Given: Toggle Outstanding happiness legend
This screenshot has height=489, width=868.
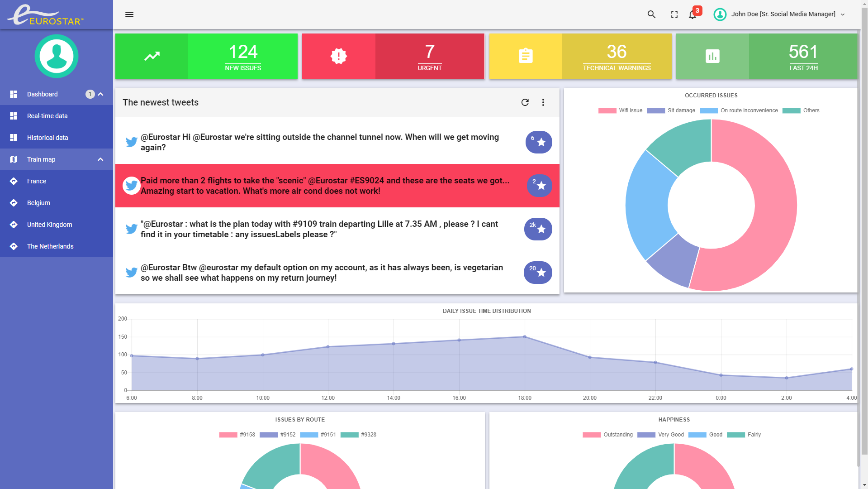Looking at the screenshot, I should click(x=607, y=435).
